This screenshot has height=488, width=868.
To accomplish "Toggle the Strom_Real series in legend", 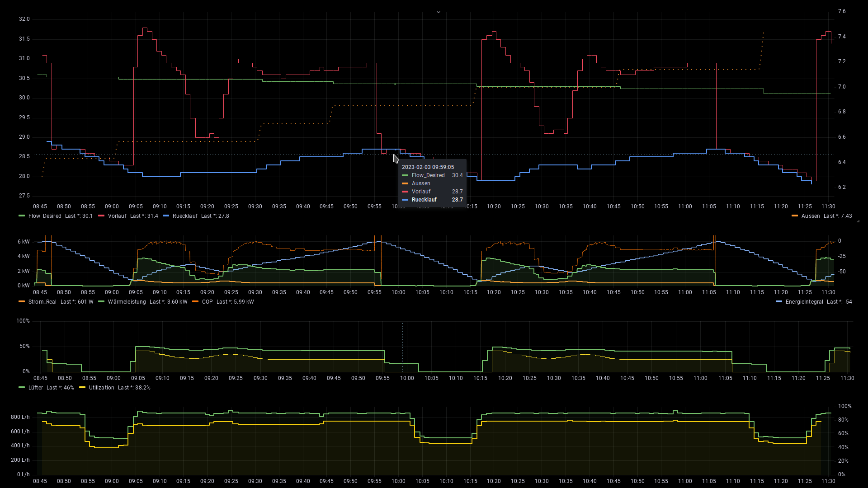I will 42,302.
